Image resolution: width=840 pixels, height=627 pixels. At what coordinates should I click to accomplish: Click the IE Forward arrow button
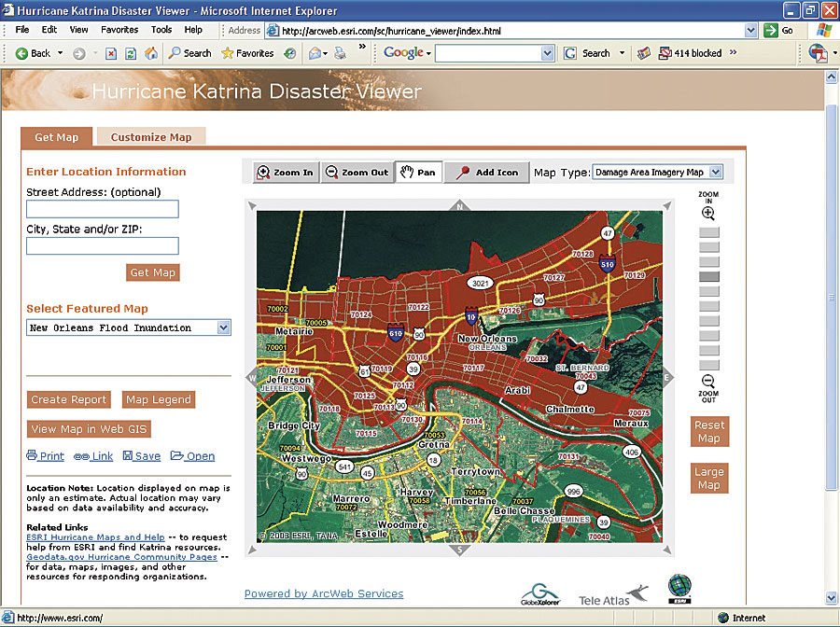[x=78, y=53]
